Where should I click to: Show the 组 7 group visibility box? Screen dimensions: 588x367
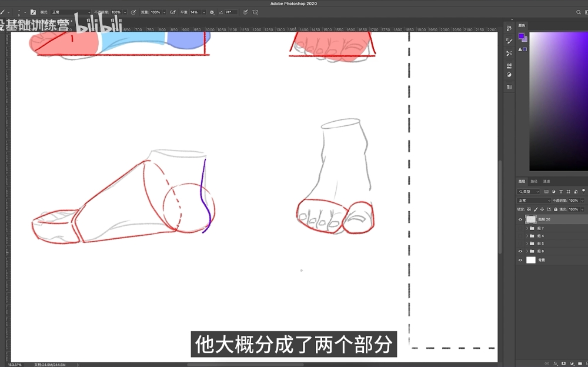tap(520, 228)
